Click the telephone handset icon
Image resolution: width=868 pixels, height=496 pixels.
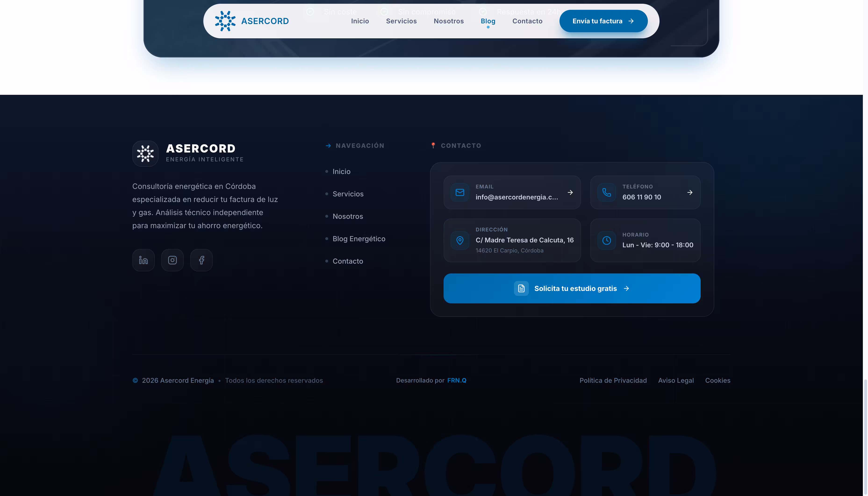tap(606, 192)
